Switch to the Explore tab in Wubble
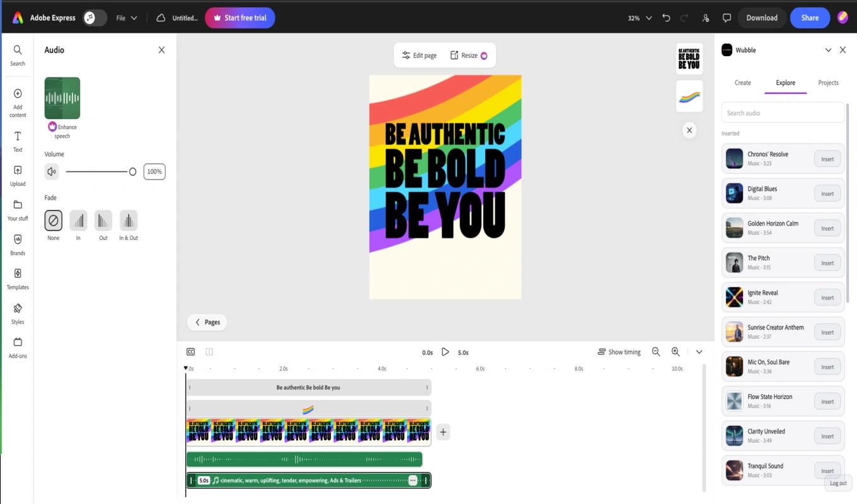857x504 pixels. click(786, 83)
